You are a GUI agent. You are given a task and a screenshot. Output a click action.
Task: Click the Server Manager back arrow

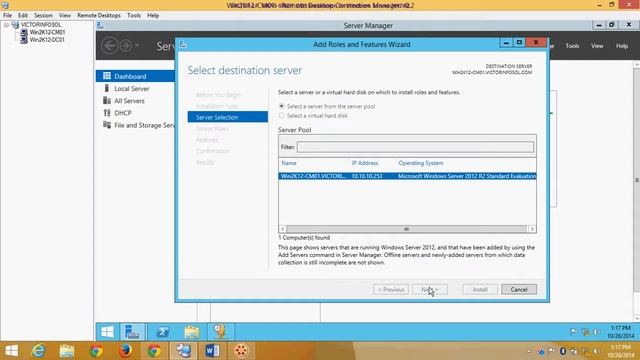[x=109, y=45]
